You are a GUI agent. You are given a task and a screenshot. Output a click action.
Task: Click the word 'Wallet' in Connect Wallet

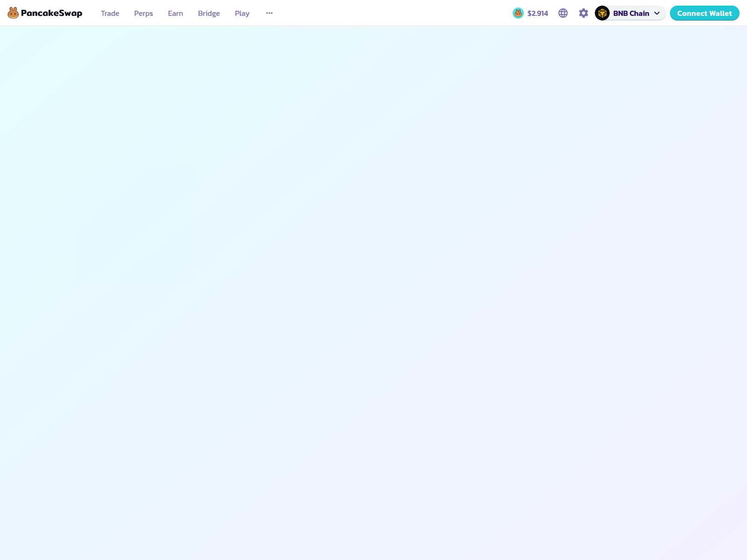point(720,14)
